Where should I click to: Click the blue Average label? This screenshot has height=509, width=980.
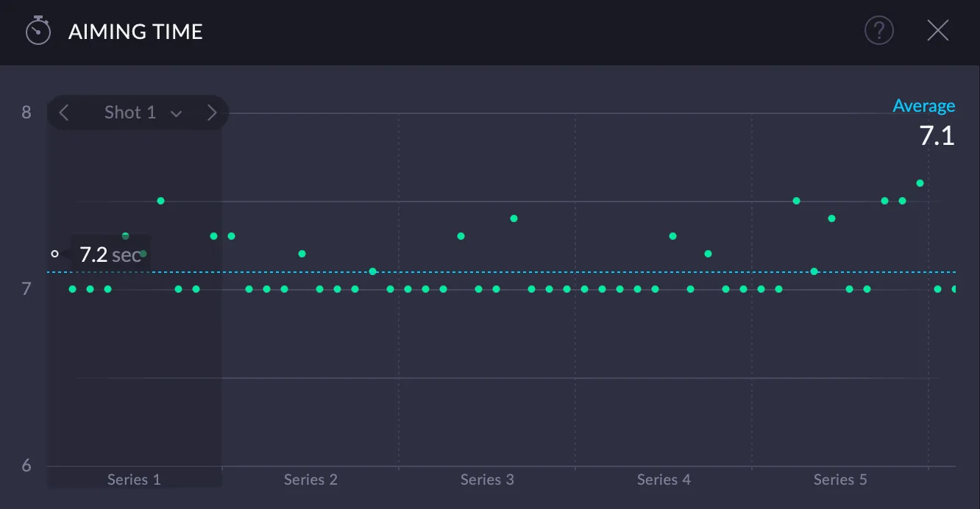click(x=924, y=105)
